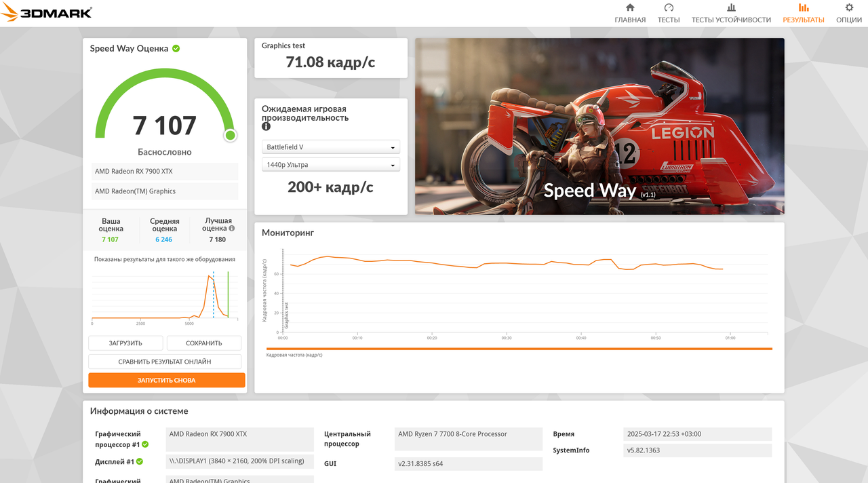Select the РЕЗУЛЬТАТЫ results tab
This screenshot has width=868, height=483.
point(804,13)
